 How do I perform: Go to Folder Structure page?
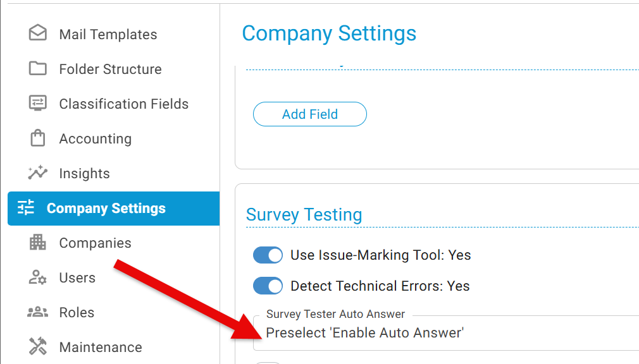click(x=110, y=70)
